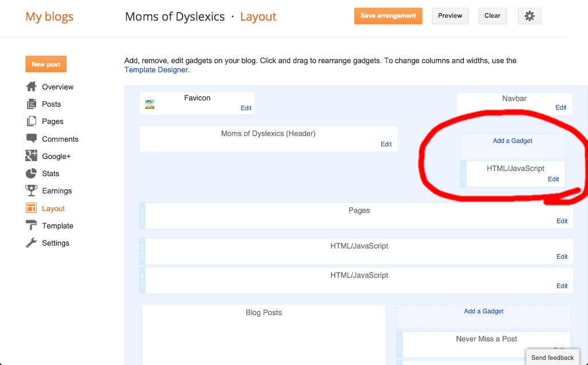Click Add a Gadget beside Blog Posts
588x365 pixels.
(x=483, y=311)
